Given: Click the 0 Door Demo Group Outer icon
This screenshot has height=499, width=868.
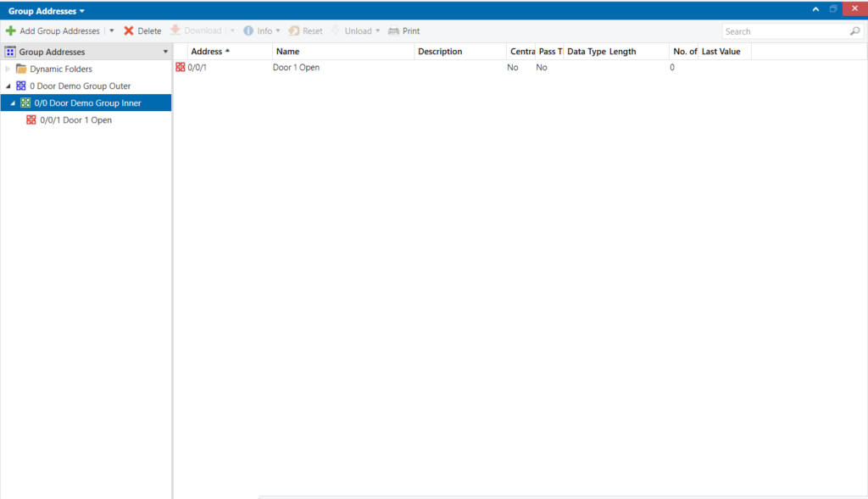Looking at the screenshot, I should 21,86.
